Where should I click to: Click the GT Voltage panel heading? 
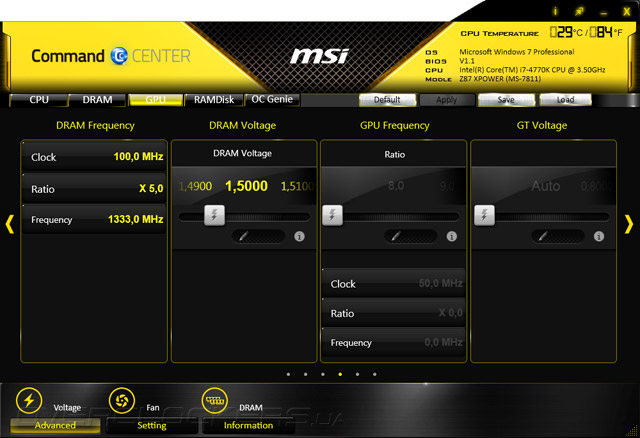(542, 125)
